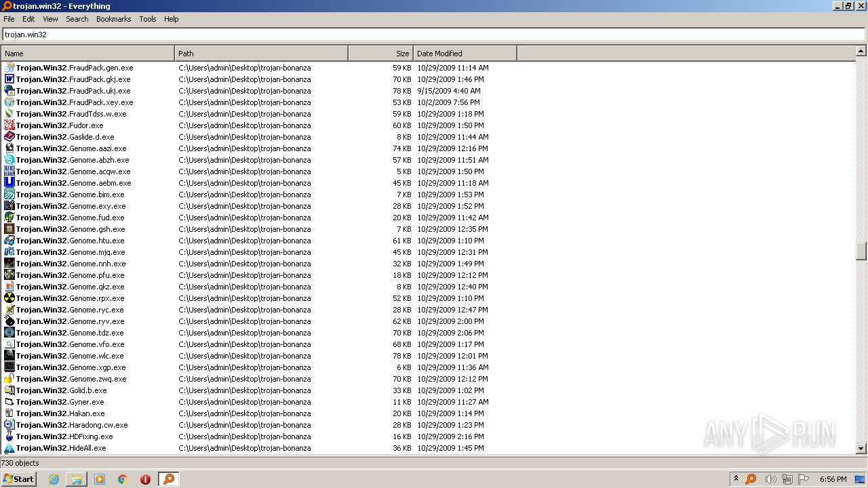This screenshot has height=488, width=868.
Task: Select Trojan.Win32.Genome.exy.exe file name
Action: click(x=71, y=206)
